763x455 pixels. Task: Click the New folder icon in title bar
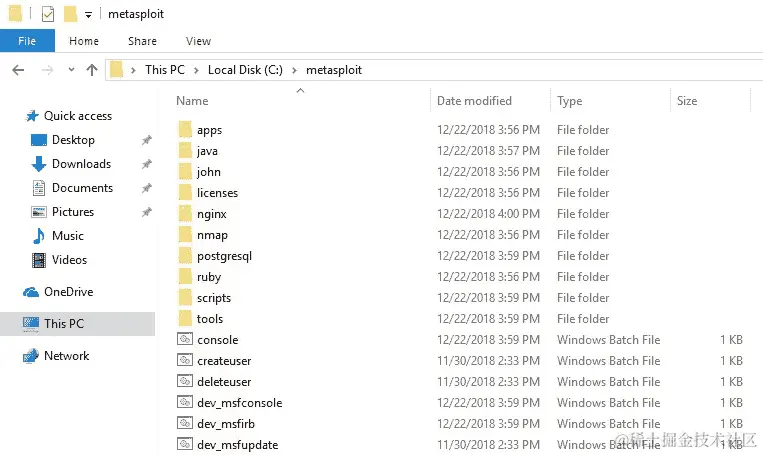tap(71, 14)
